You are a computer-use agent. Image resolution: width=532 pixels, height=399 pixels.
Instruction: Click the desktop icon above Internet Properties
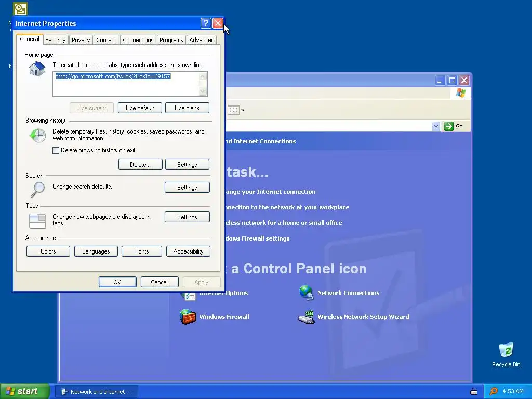(x=20, y=9)
